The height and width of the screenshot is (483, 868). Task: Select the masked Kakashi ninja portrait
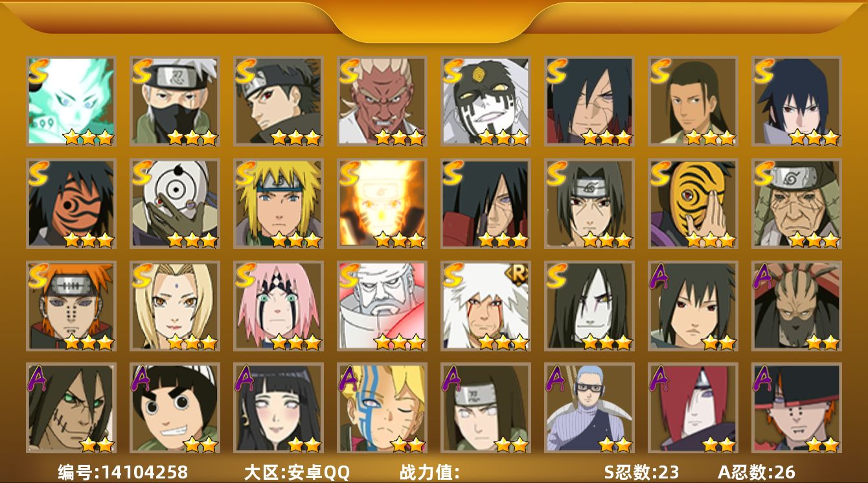point(175,101)
